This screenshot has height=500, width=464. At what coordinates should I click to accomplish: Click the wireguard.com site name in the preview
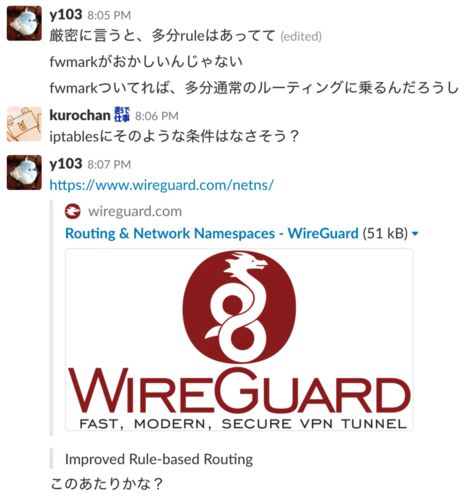pyautogui.click(x=135, y=211)
